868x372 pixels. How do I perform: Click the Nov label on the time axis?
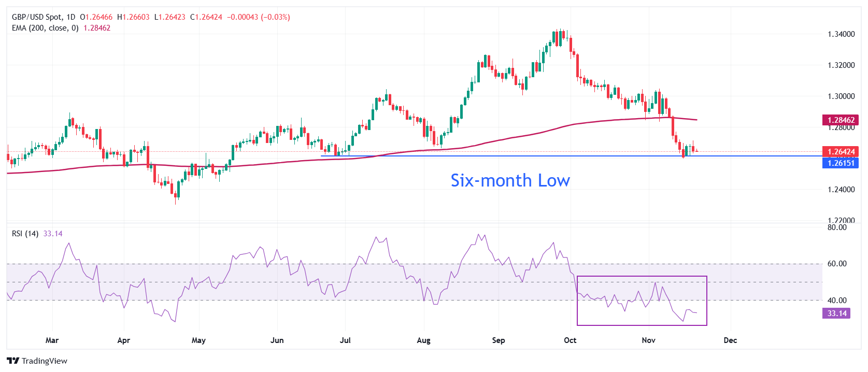[648, 340]
